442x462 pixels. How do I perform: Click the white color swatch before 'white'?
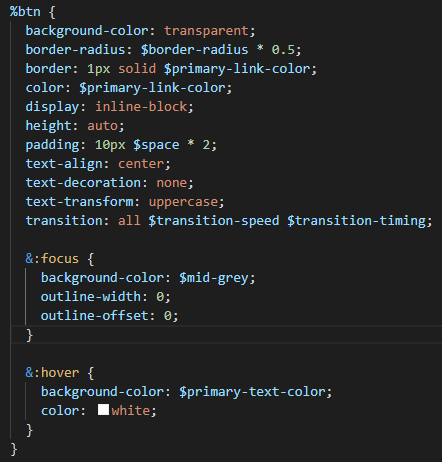tap(103, 410)
